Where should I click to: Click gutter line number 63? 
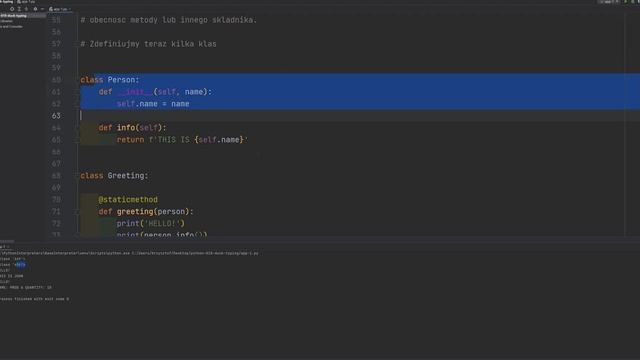point(56,116)
